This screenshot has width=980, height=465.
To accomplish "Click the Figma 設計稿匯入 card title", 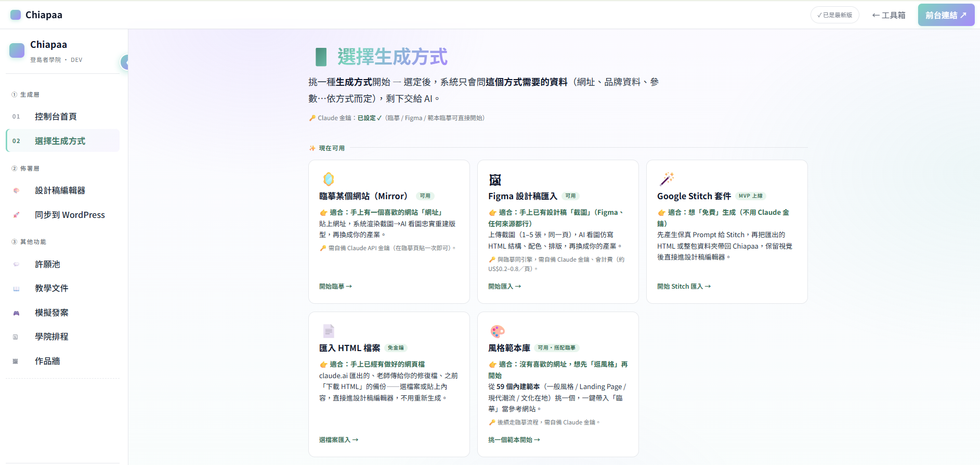I will coord(522,196).
